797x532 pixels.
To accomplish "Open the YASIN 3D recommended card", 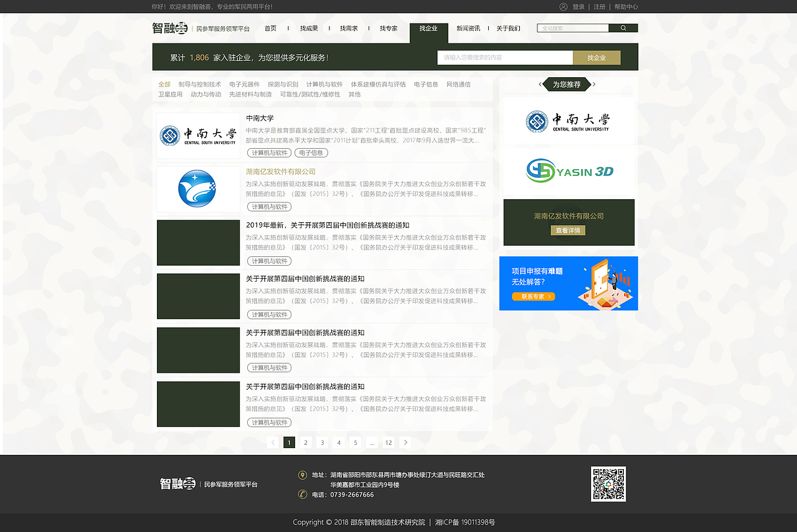I will click(x=568, y=170).
